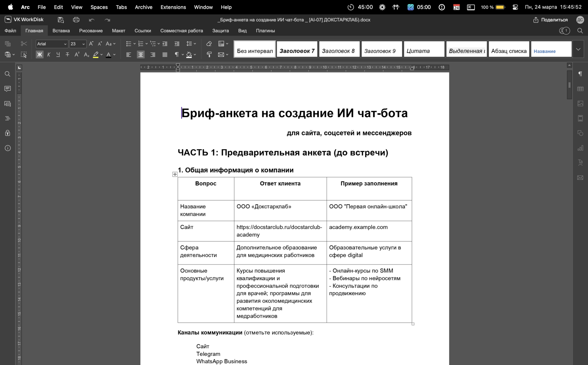Click the select all icon

point(24,55)
